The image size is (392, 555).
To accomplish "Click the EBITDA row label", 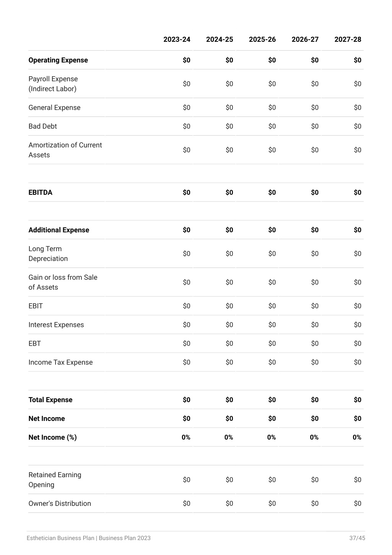I will pos(40,192).
